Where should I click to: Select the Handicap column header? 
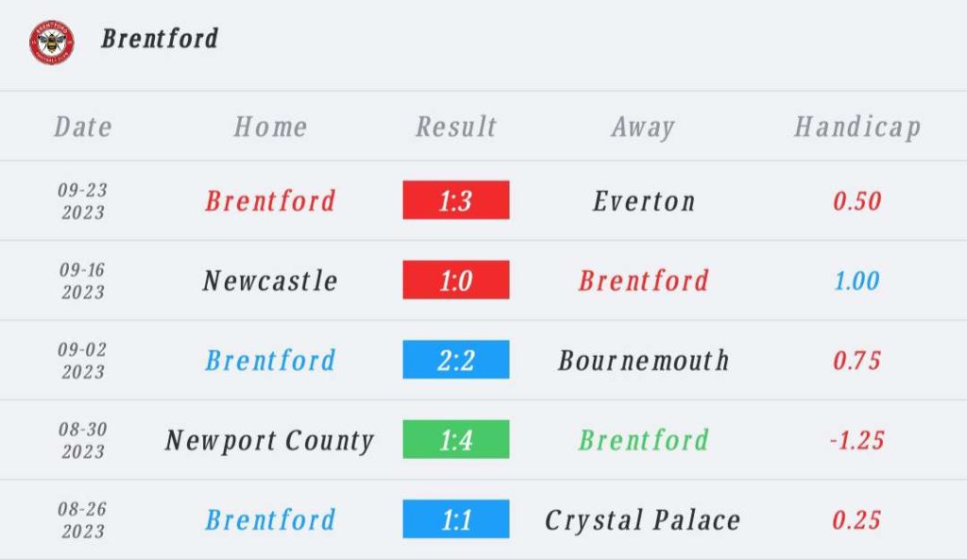[x=857, y=127]
